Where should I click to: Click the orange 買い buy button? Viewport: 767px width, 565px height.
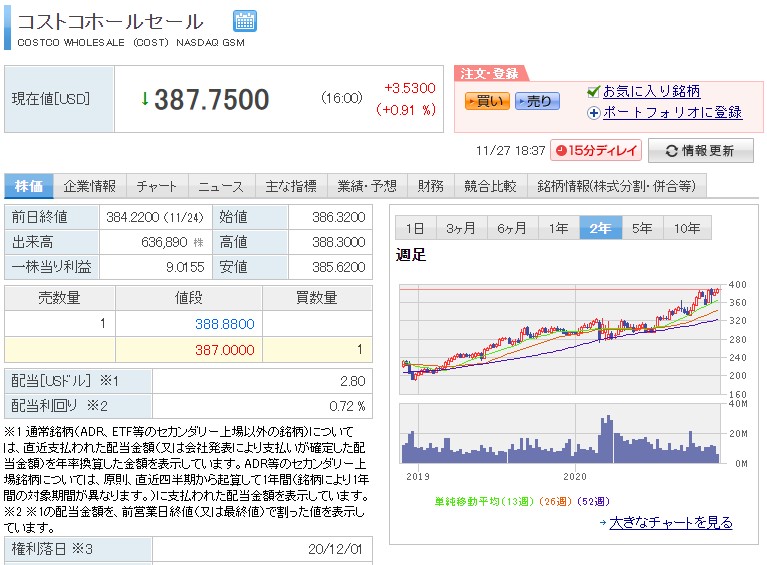click(x=487, y=101)
